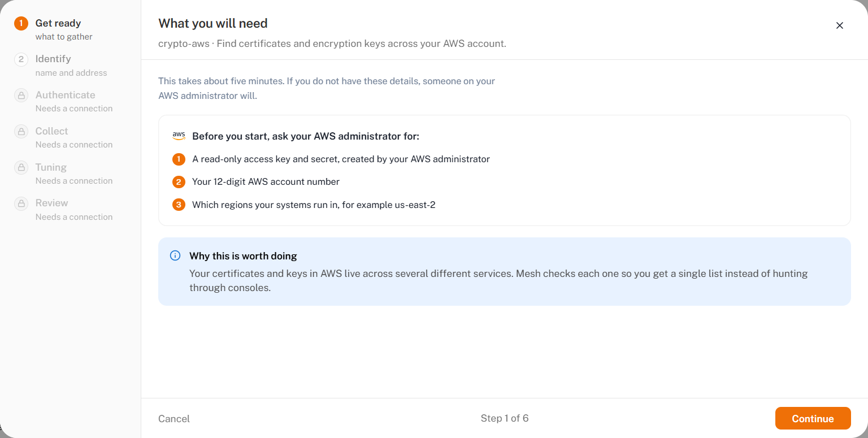Click the step 2 circle icon beside Identify
The width and height of the screenshot is (868, 438).
(21, 59)
